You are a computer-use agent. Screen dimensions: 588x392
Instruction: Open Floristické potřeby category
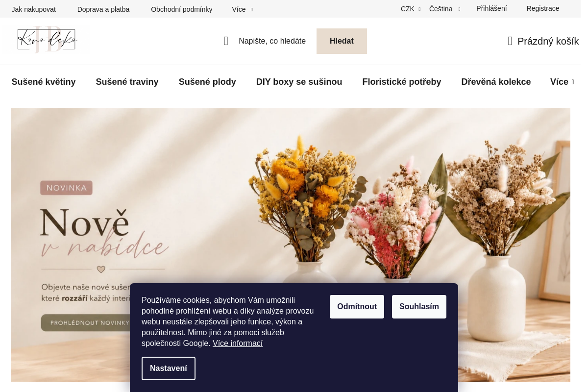click(402, 82)
